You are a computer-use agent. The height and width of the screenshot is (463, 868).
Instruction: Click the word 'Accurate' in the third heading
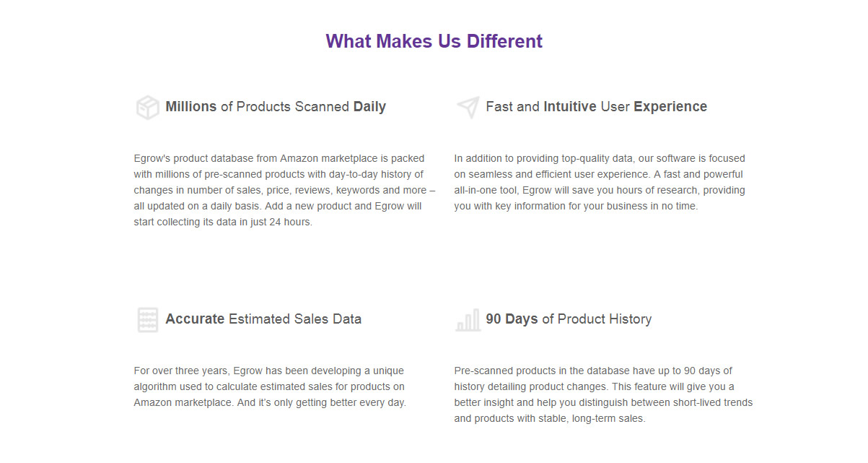pyautogui.click(x=195, y=319)
